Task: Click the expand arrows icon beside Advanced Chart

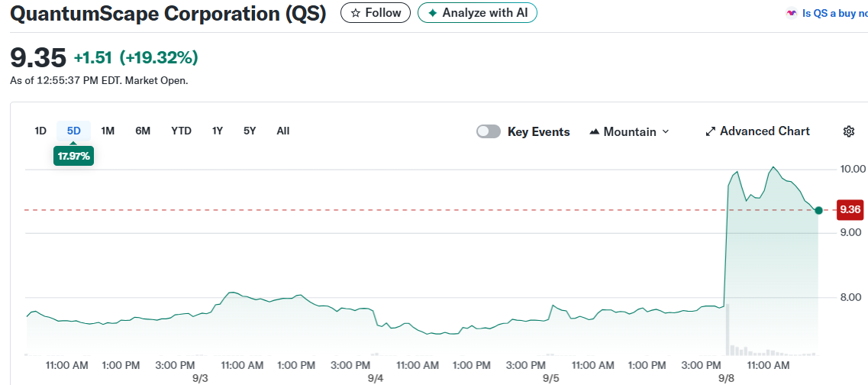Action: [711, 132]
